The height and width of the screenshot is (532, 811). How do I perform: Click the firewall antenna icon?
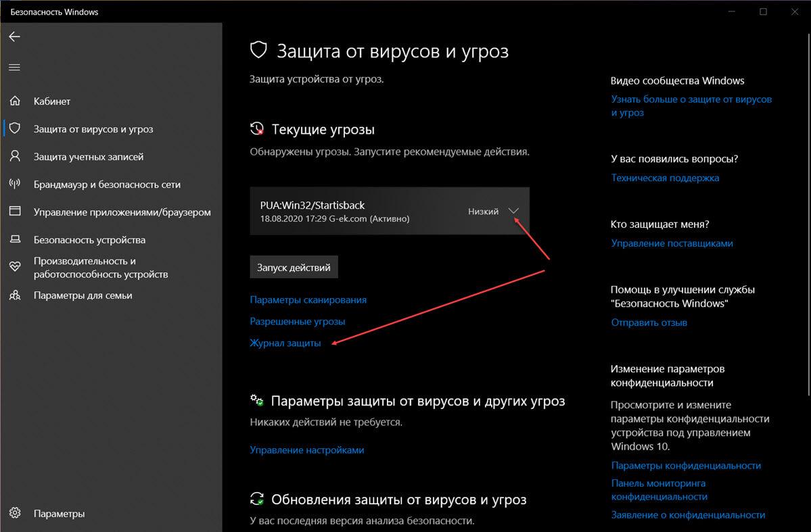[x=15, y=184]
